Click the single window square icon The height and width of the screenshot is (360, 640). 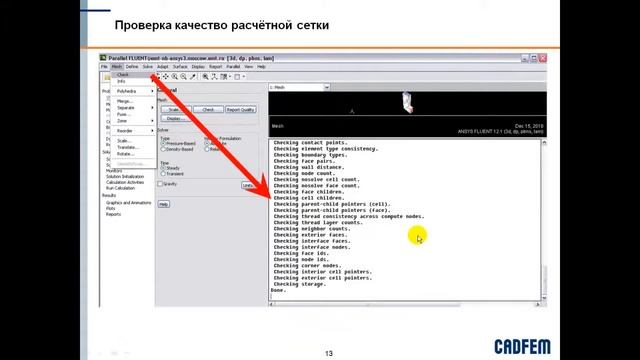[237, 76]
